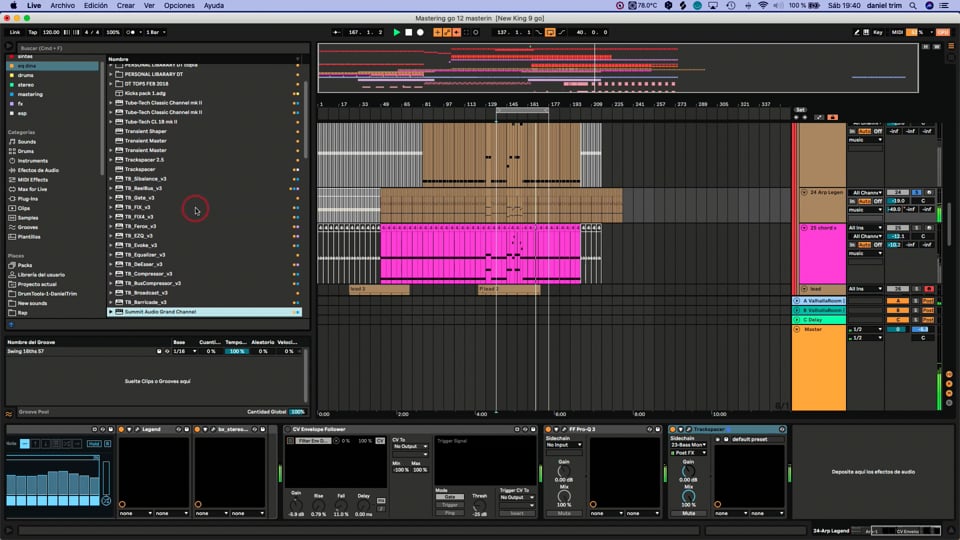Screen dimensions: 960x540
Task: Expand the PERSONAL LIBARARY DT folder
Action: click(111, 74)
